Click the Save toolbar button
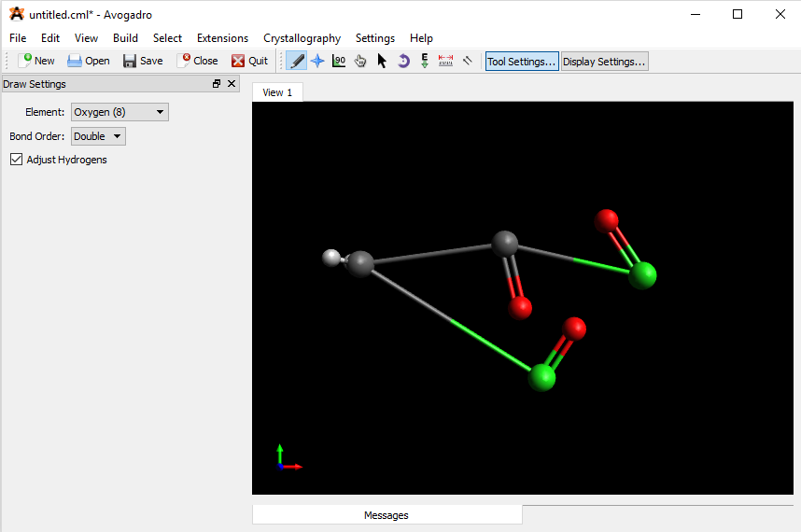Viewport: 801px width, 532px height. tap(143, 61)
